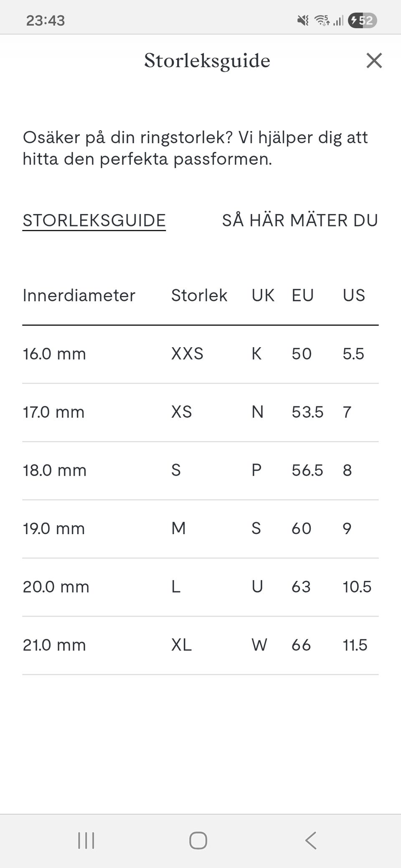The width and height of the screenshot is (401, 868).
Task: Tap the Android back navigation icon
Action: point(311,840)
